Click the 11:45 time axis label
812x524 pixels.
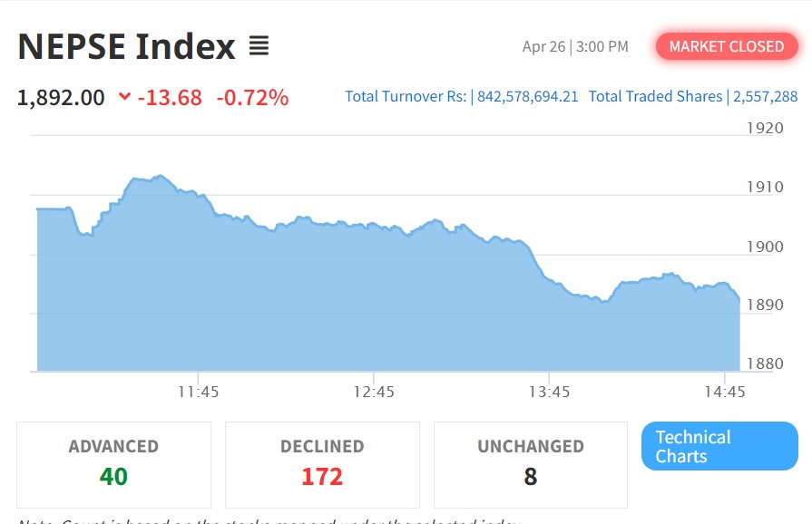coord(198,393)
